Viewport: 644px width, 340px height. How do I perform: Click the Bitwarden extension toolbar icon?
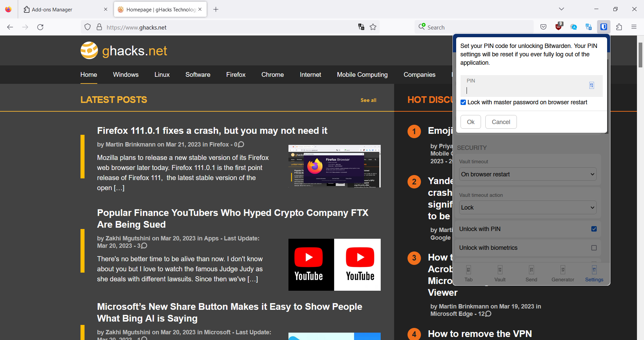pos(603,27)
